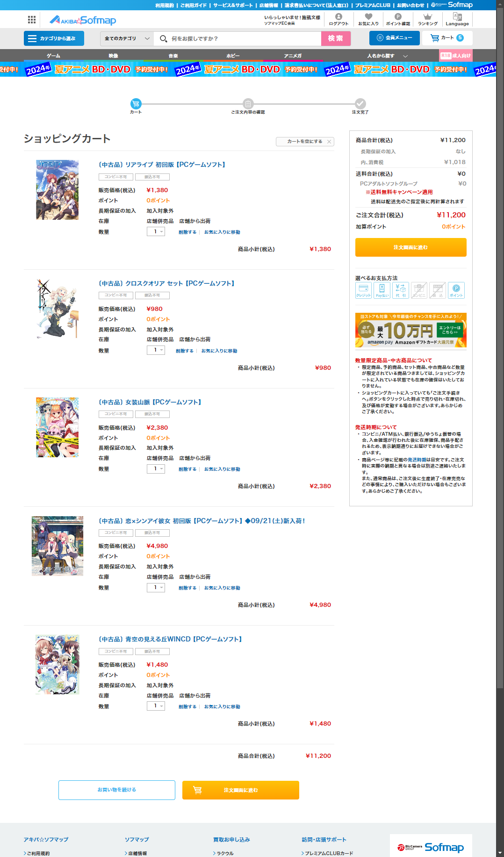Expand the 人名から探す menu chevron
The width and height of the screenshot is (504, 857).
click(x=405, y=56)
